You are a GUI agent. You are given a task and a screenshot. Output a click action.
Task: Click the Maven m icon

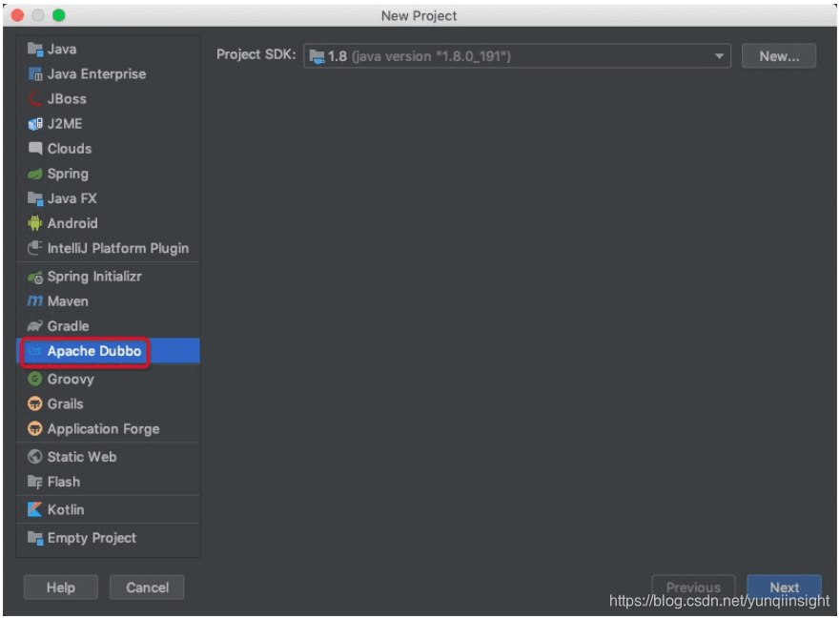coord(35,301)
